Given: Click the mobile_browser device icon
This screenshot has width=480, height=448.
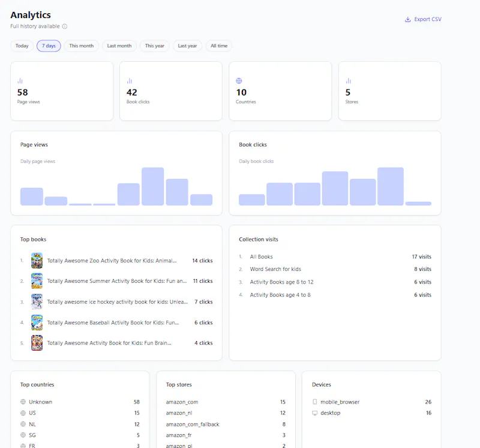Looking at the screenshot, I should 314,402.
